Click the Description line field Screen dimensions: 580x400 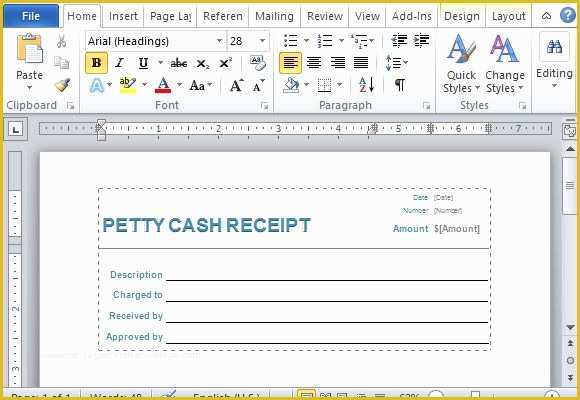pos(327,275)
